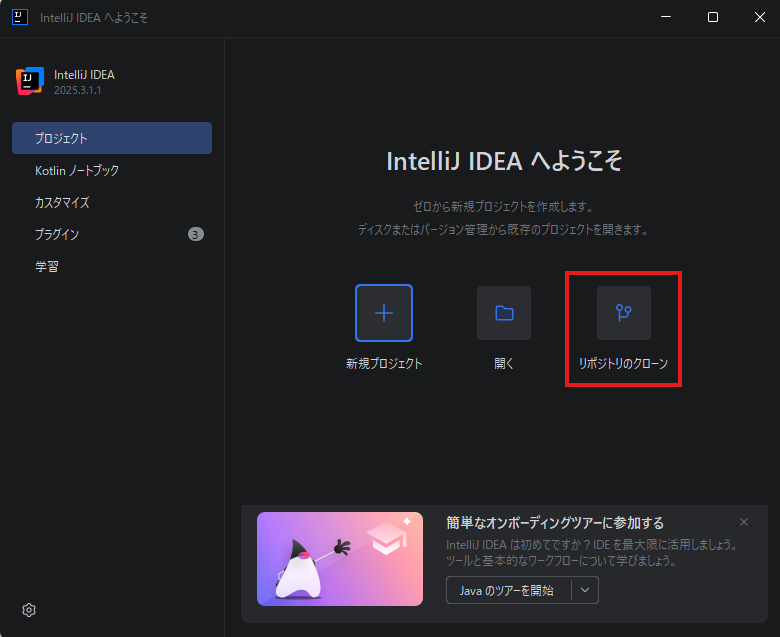Screen dimensions: 780x637
Task: Switch to Kotlin ノートブック section
Action: [77, 170]
